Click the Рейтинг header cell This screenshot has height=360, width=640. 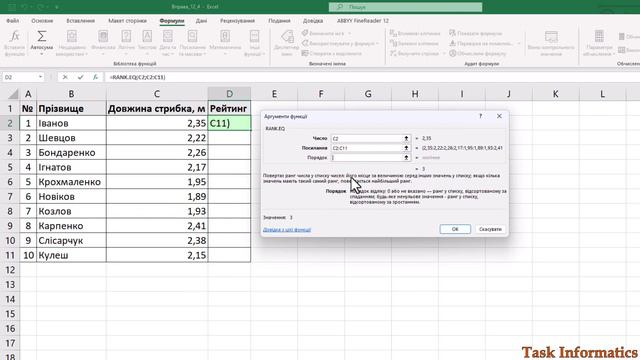(229, 108)
